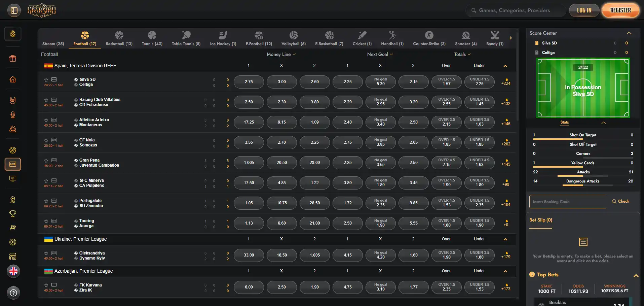644x306 pixels.
Task: Open the help question mark icon
Action: click(x=13, y=293)
